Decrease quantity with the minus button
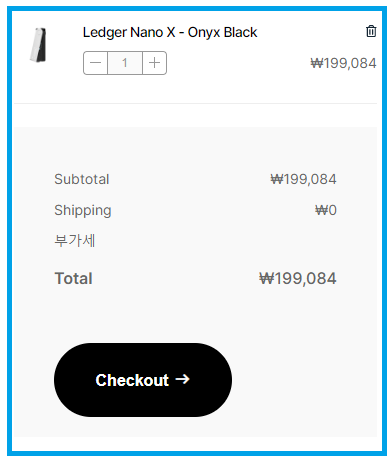Image resolution: width=391 pixels, height=465 pixels. pos(95,63)
